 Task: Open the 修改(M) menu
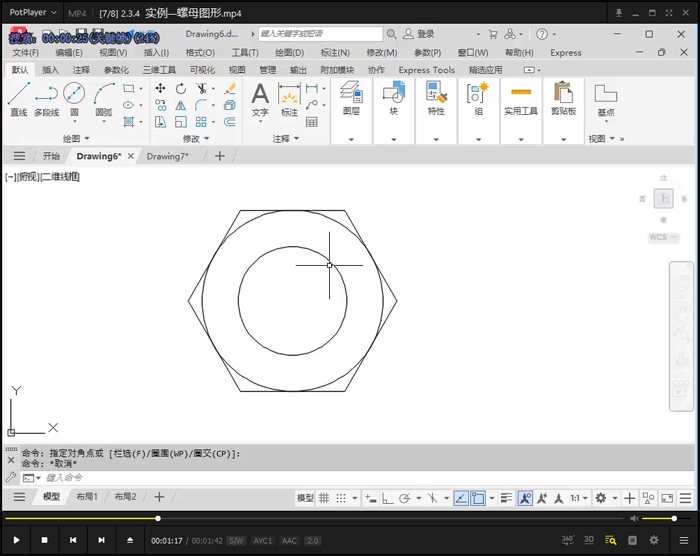coord(382,53)
